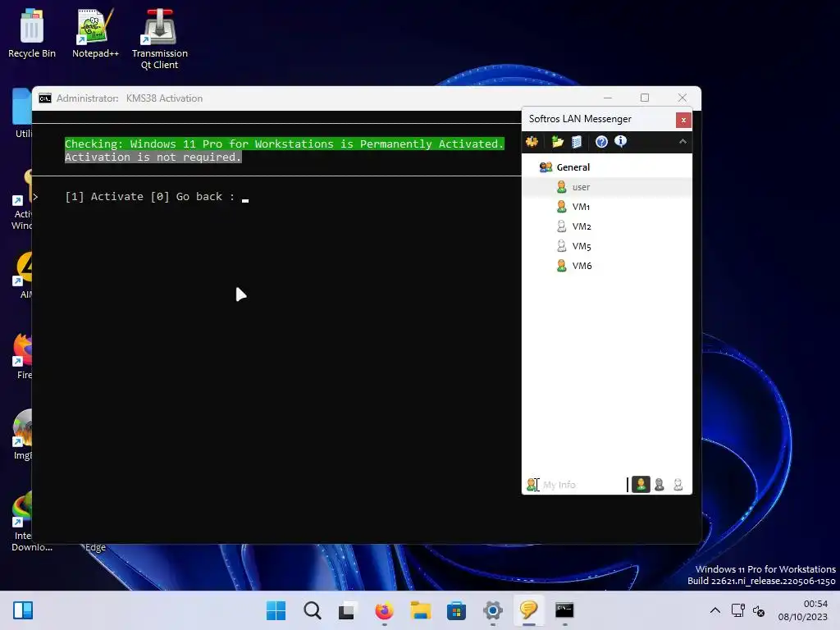Open Softros Messenger settings gear icon
This screenshot has height=630, width=840.
coord(532,142)
